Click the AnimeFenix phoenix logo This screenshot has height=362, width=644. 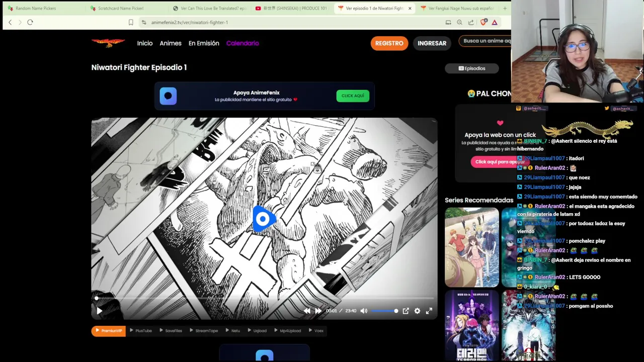(108, 43)
